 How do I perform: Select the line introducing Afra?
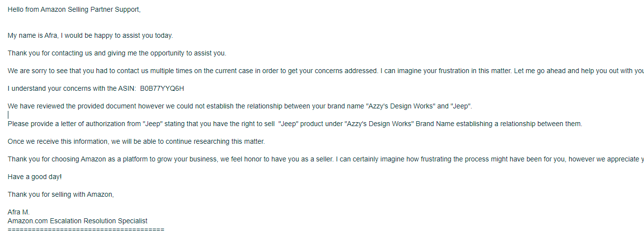pos(90,36)
